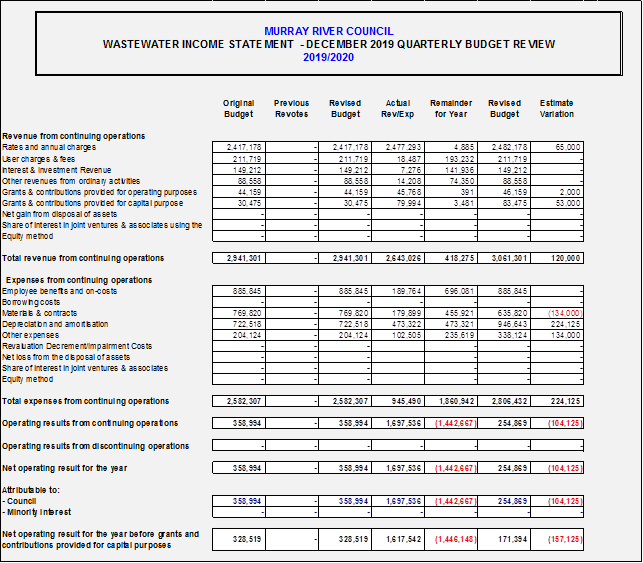Click the Remainder for Year column header
Screen dimensions: 643x563
pyautogui.click(x=451, y=108)
